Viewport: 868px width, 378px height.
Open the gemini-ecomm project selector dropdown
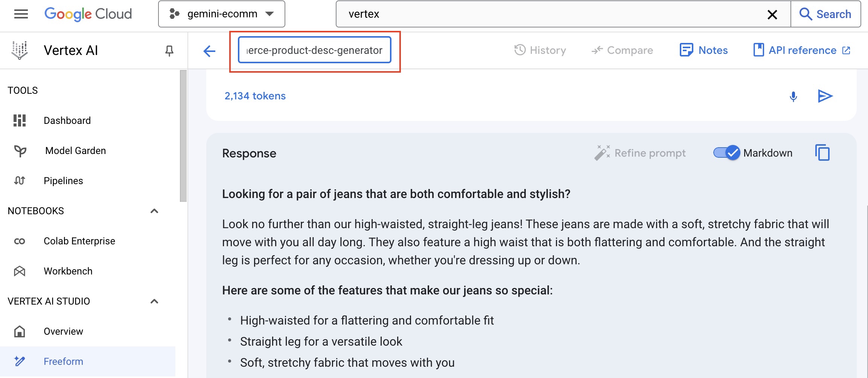click(221, 14)
